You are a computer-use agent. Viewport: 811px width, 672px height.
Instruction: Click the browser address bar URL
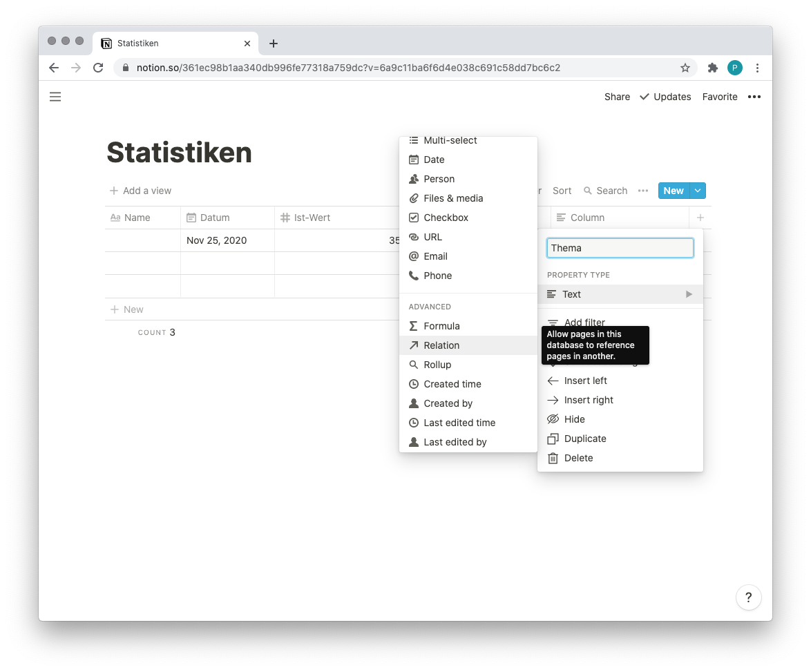(348, 68)
